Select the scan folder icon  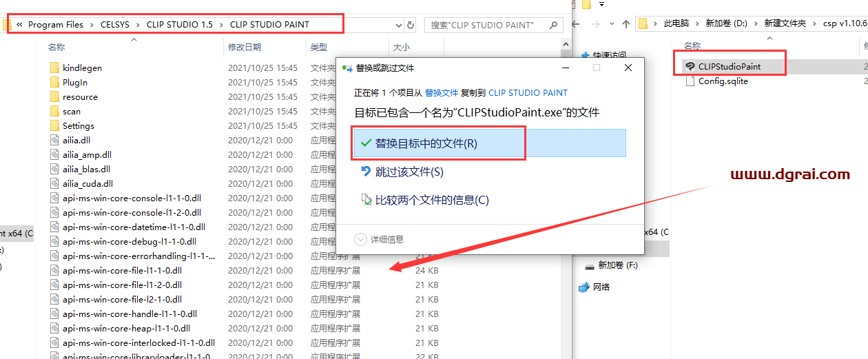coord(55,112)
